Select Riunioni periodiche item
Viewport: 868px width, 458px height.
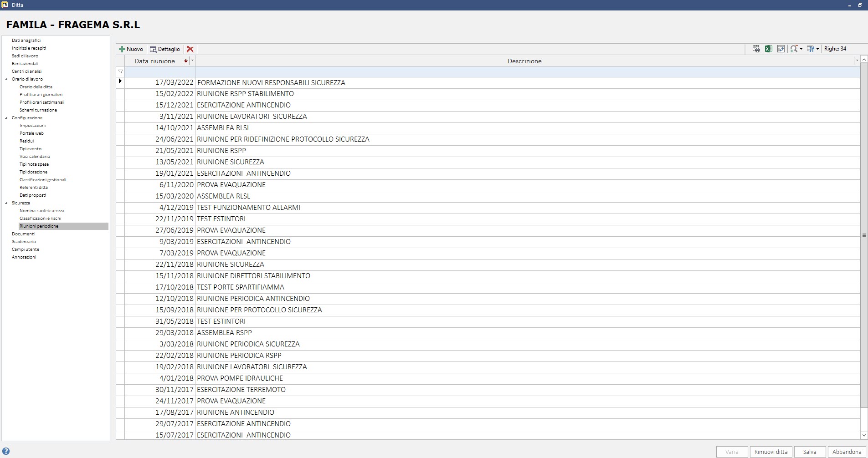63,226
